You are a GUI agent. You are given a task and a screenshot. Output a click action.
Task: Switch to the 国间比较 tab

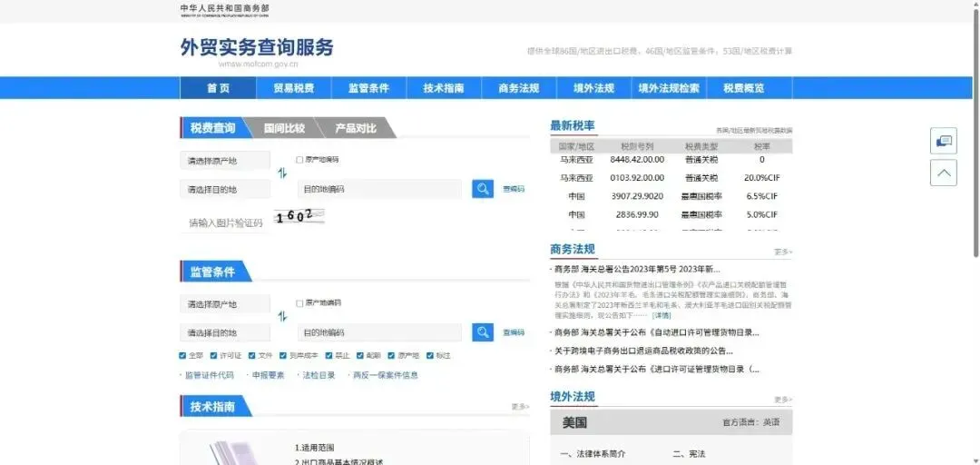(x=284, y=128)
